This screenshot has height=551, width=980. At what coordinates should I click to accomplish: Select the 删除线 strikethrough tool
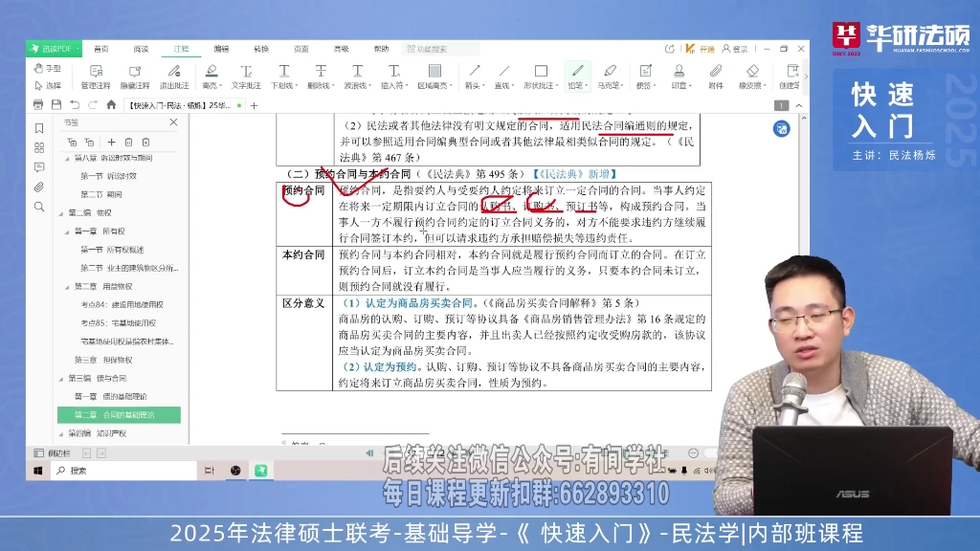pos(321,77)
